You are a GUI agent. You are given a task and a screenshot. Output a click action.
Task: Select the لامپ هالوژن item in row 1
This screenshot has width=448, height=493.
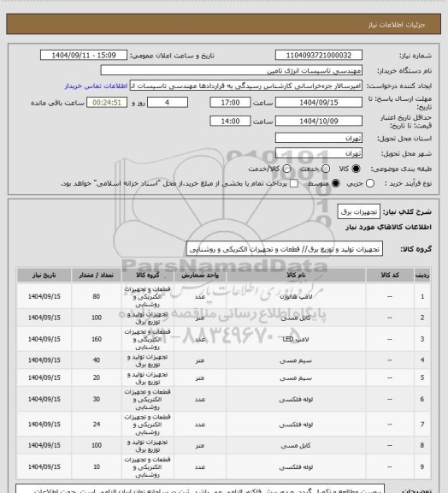tap(296, 297)
